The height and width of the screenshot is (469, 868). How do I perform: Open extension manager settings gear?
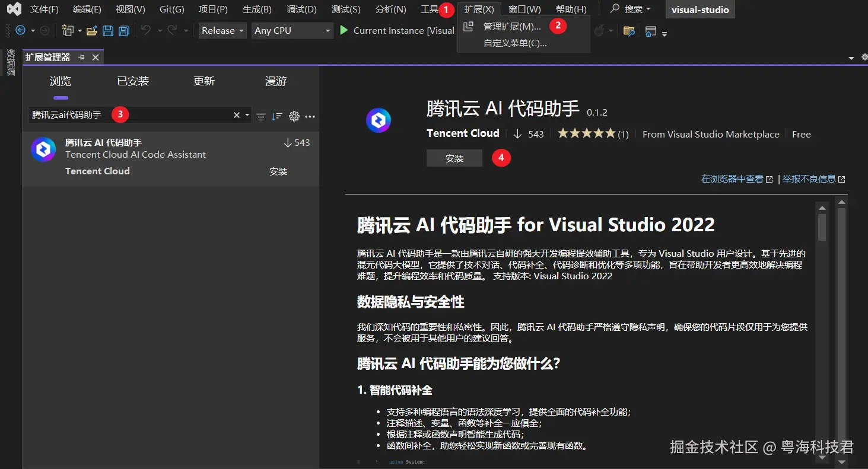294,116
